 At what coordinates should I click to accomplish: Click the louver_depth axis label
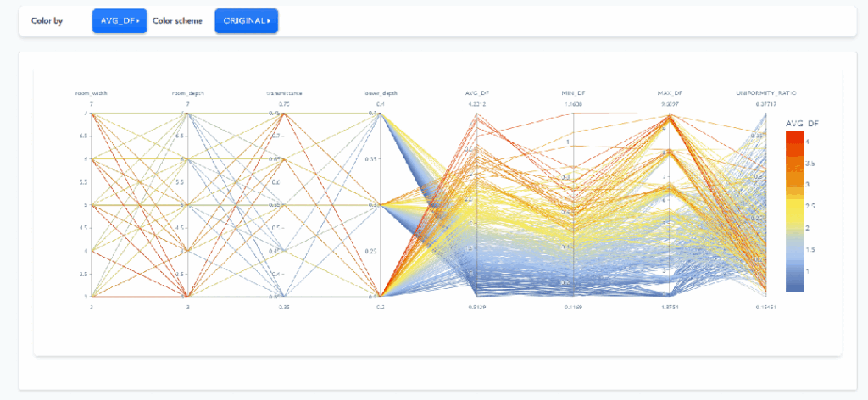click(381, 92)
